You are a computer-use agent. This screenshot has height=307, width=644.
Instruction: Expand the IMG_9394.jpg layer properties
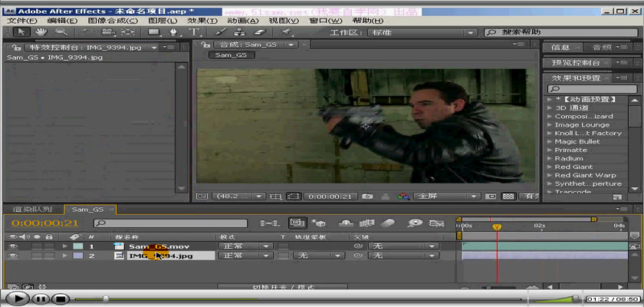65,256
